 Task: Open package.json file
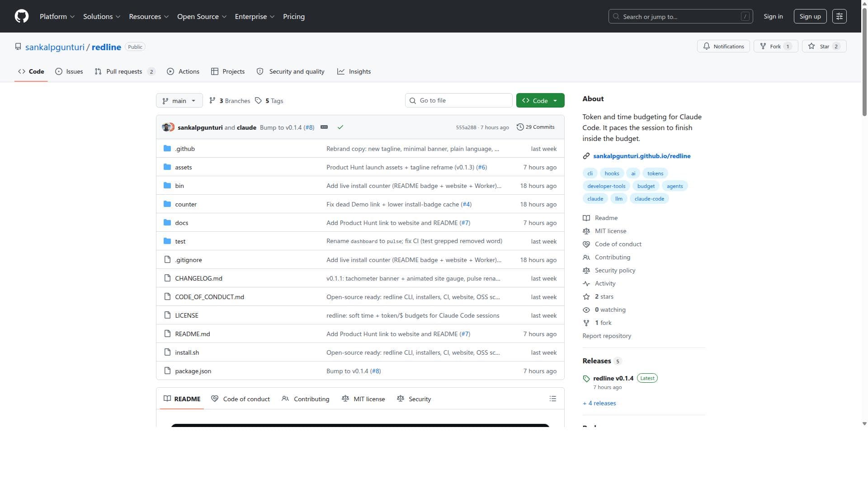193,371
